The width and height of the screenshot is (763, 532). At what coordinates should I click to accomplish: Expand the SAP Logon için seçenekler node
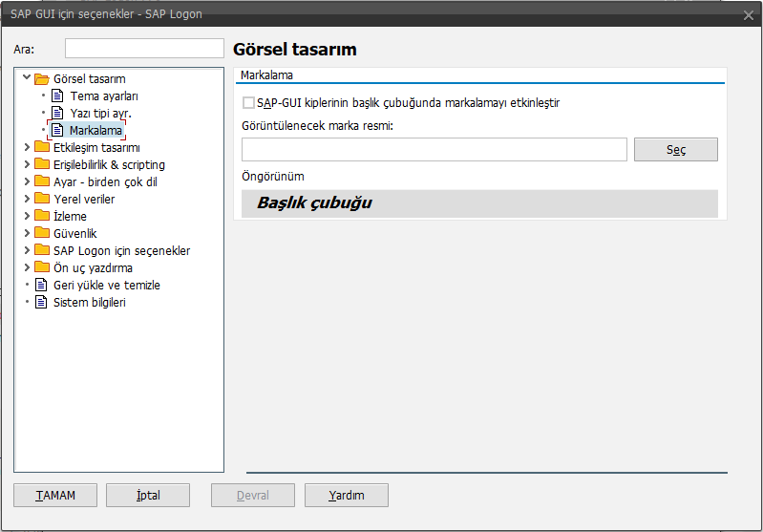coord(27,250)
